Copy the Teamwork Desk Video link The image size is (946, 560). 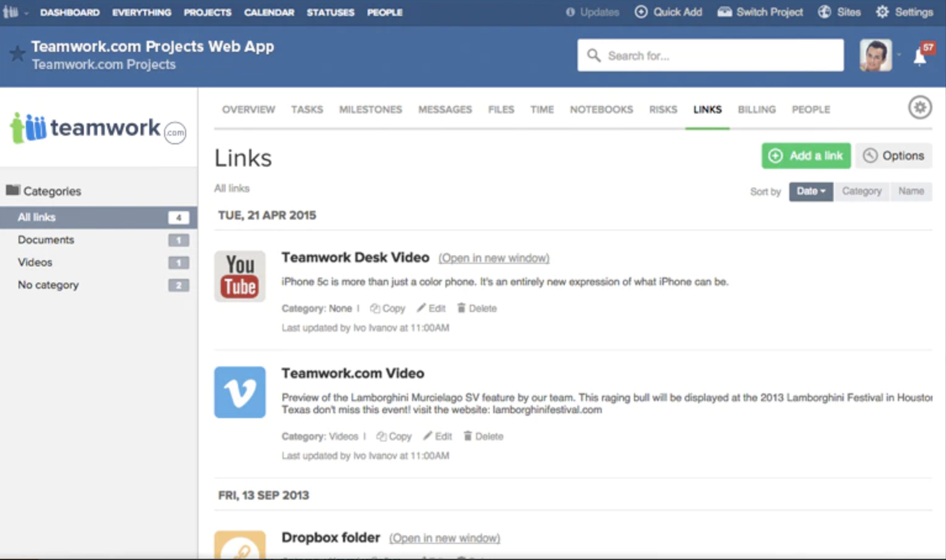[388, 308]
